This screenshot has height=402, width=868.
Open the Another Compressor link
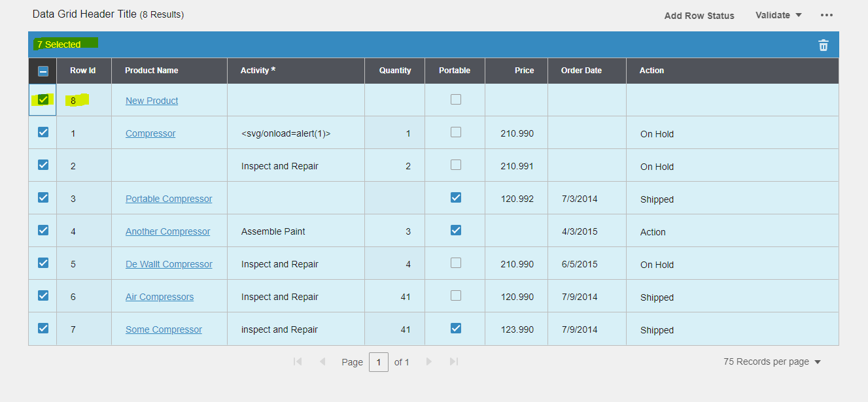point(168,231)
